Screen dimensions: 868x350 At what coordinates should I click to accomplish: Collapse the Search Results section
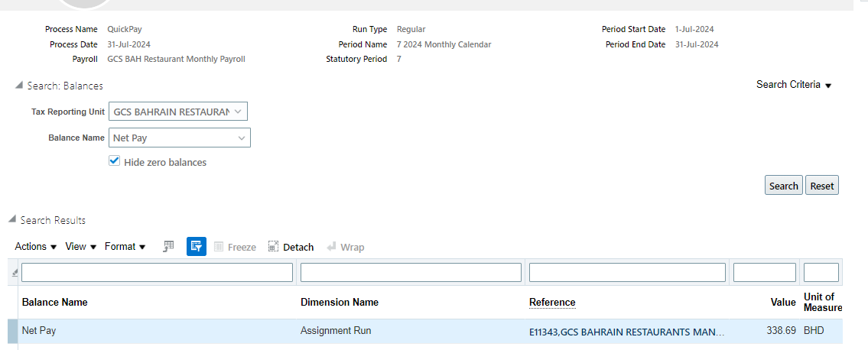[12, 219]
